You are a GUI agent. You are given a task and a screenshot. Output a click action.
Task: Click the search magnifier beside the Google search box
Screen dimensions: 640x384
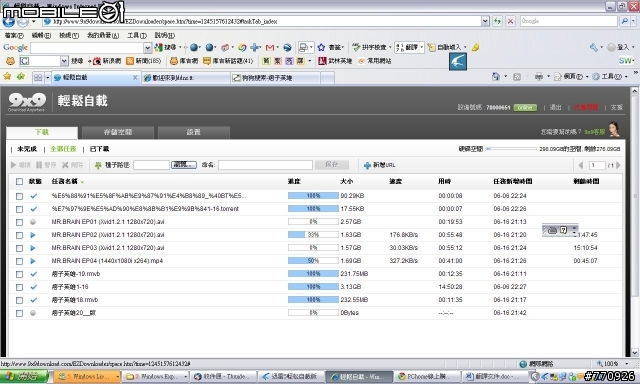click(624, 21)
